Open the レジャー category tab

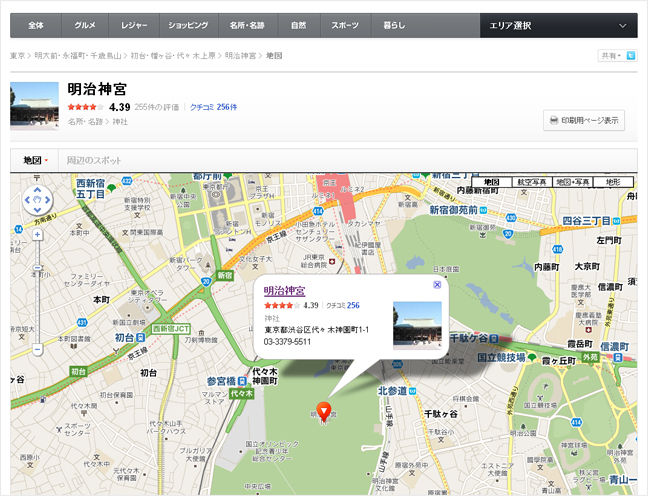(x=134, y=25)
